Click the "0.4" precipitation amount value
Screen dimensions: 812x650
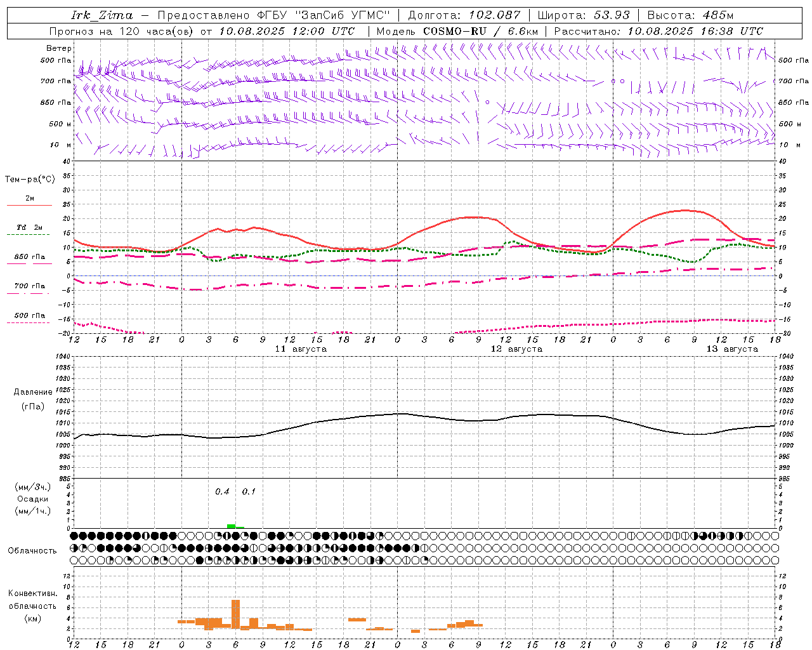tap(222, 491)
